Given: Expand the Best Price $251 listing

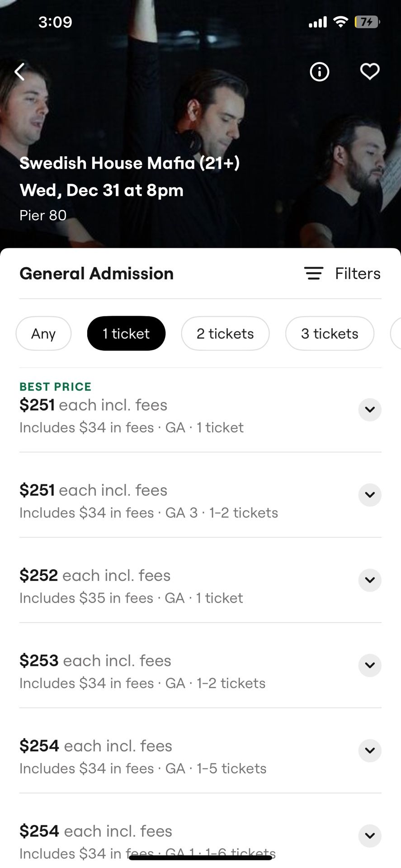Looking at the screenshot, I should pos(370,410).
